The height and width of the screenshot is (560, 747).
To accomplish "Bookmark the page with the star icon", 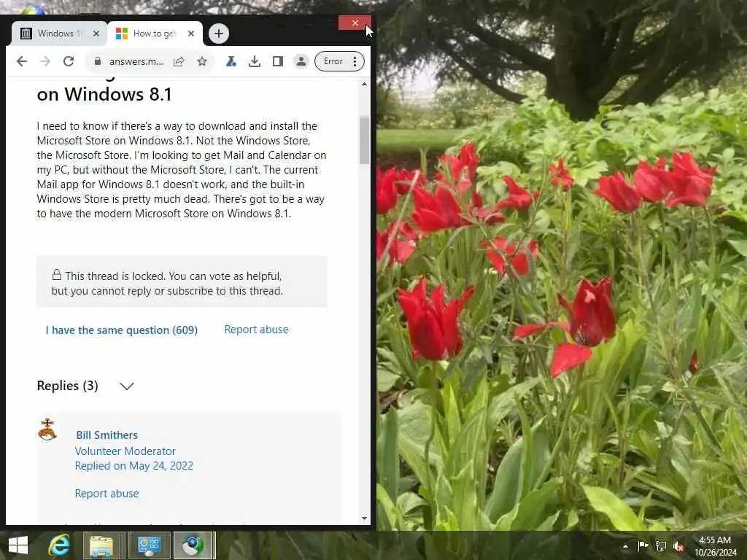I will pos(202,61).
